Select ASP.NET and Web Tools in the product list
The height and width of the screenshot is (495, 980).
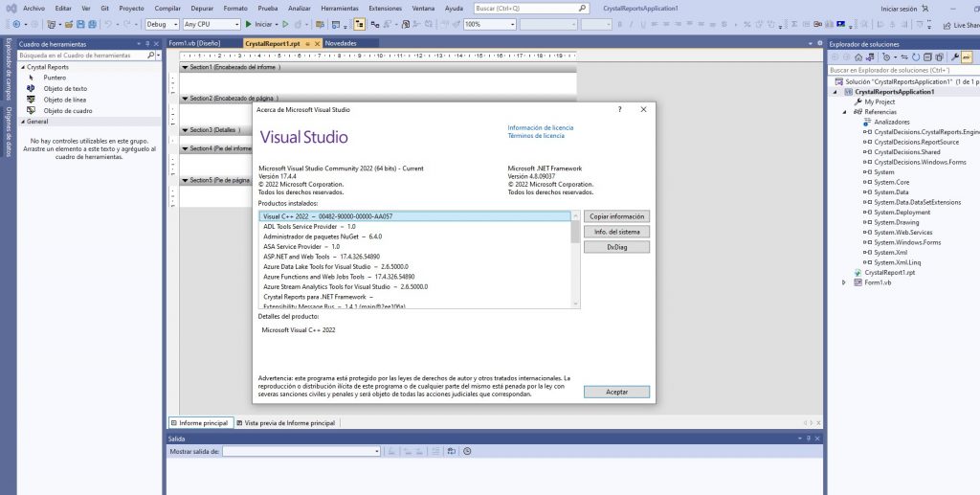click(301, 257)
